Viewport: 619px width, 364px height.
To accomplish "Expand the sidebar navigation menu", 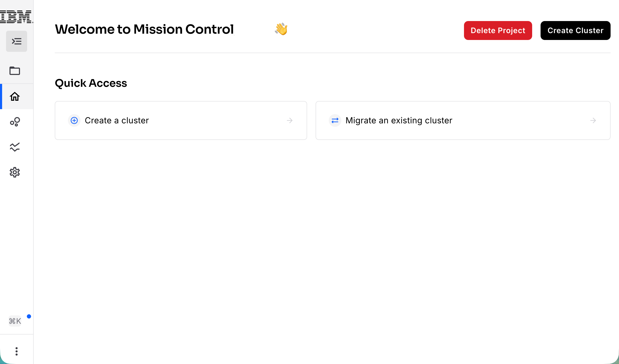I will click(17, 41).
